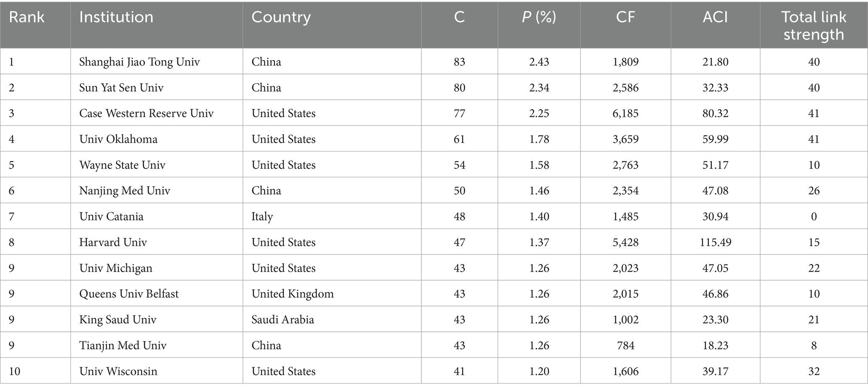Select the Institution column header
Image resolution: width=868 pixels, height=391 pixels.
116,17
